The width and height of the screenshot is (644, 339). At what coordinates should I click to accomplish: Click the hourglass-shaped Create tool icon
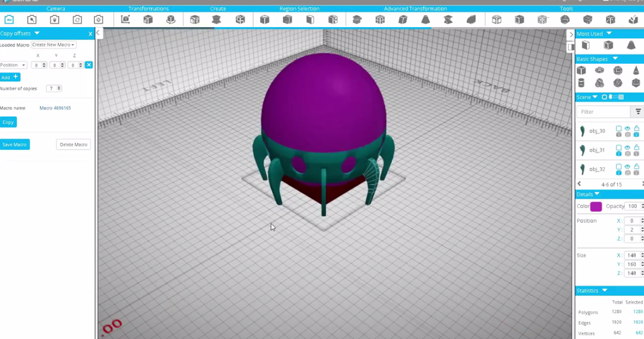217,19
